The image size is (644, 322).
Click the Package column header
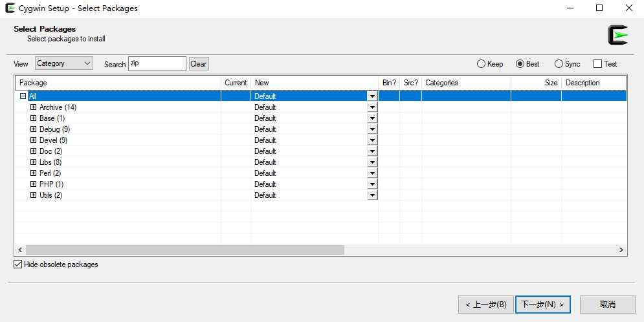118,83
